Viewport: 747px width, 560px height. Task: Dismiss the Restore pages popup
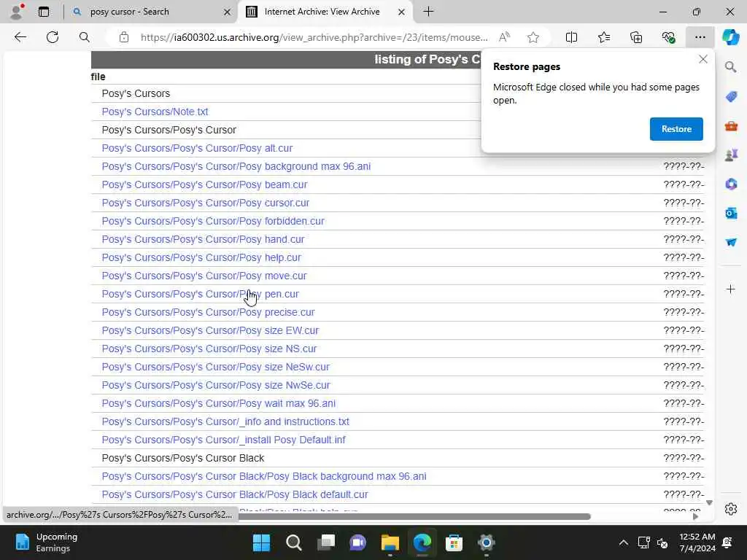pyautogui.click(x=703, y=60)
